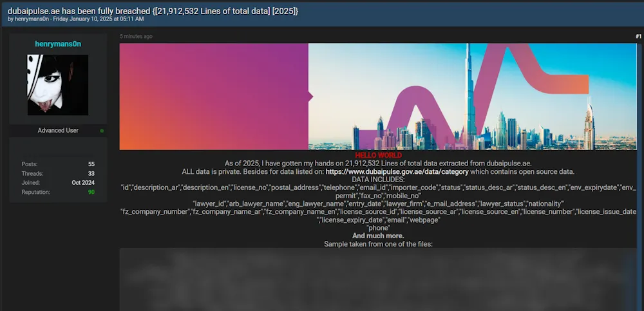Click the thread title dubaipulse.ae has been fully breached
Viewport: 644px width, 311px height.
(x=153, y=11)
